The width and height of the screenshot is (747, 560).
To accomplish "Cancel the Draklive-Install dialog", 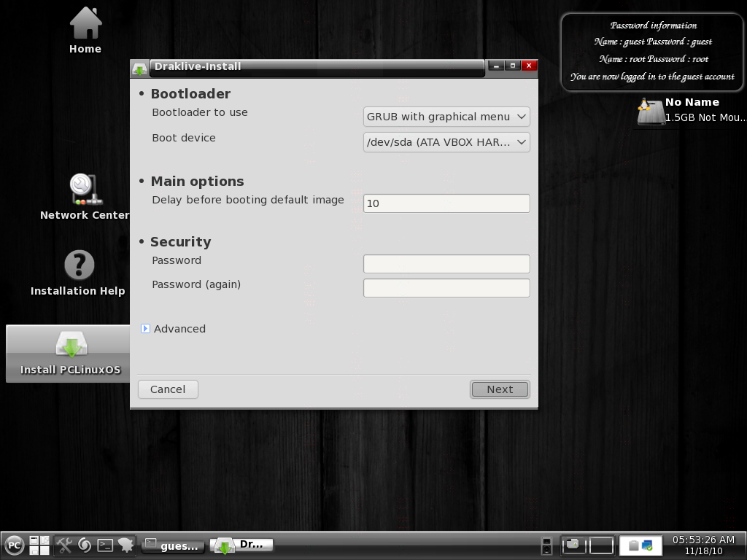I will coord(168,389).
